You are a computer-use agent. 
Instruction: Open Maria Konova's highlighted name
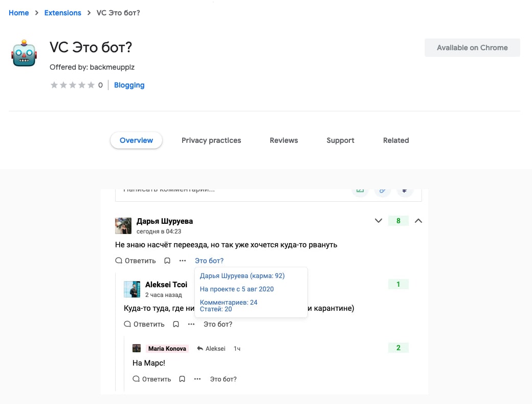[167, 348]
